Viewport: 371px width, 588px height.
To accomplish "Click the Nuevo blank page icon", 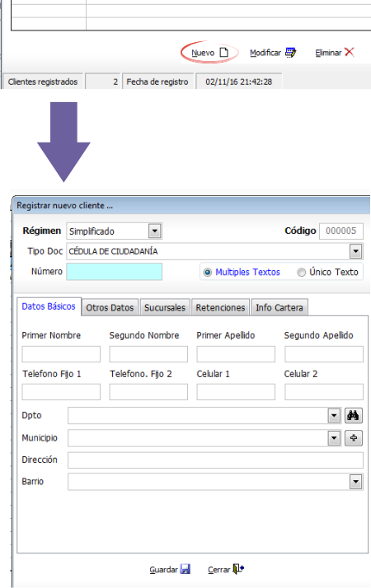I will 223,52.
